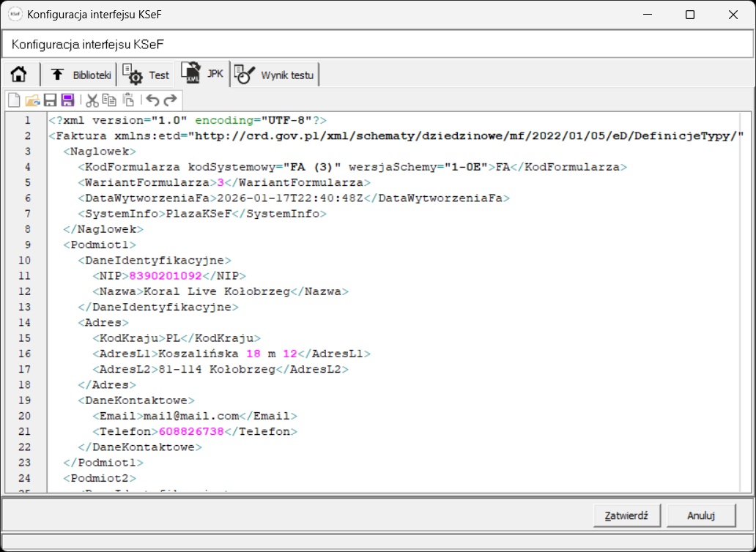Click the Telefon number 608826738
This screenshot has width=756, height=552.
[x=191, y=432]
